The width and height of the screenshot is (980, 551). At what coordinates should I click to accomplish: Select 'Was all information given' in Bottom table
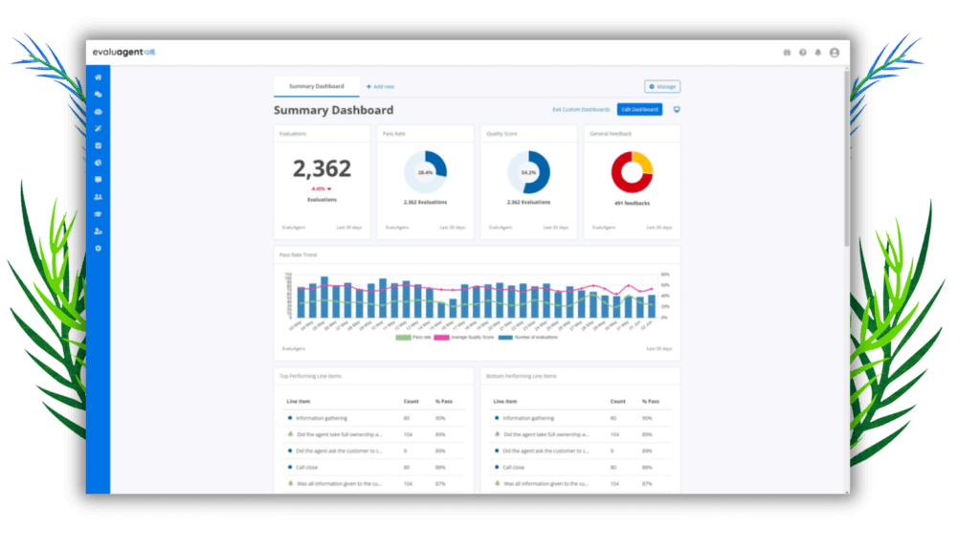point(581,483)
